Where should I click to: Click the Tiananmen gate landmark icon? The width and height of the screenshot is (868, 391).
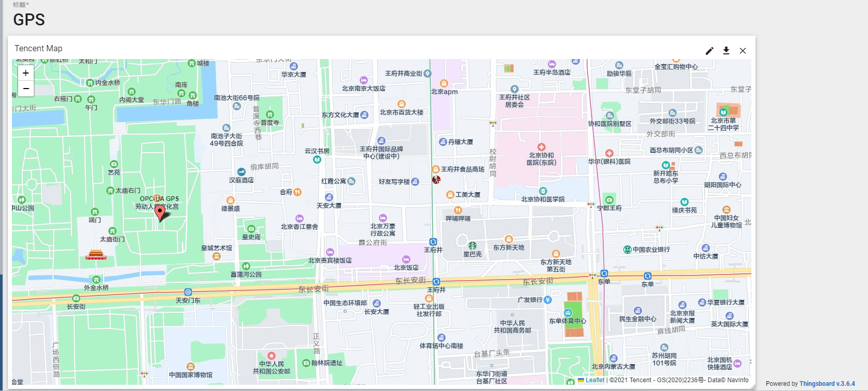click(96, 254)
